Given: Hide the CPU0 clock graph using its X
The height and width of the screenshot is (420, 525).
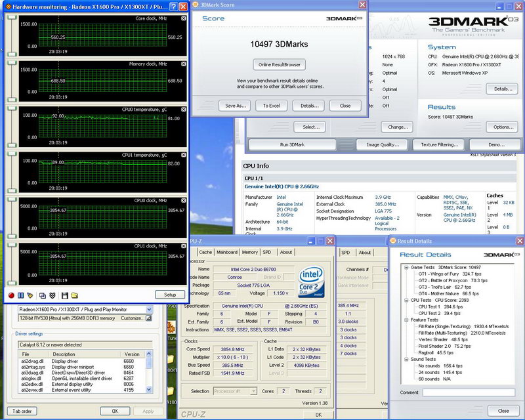Looking at the screenshot, I should pyautogui.click(x=184, y=201).
